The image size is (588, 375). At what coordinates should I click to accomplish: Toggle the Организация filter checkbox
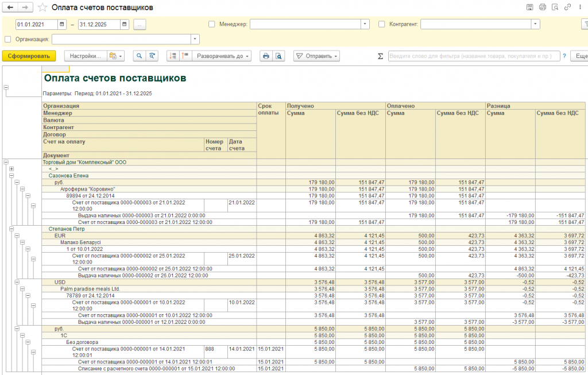(7, 39)
